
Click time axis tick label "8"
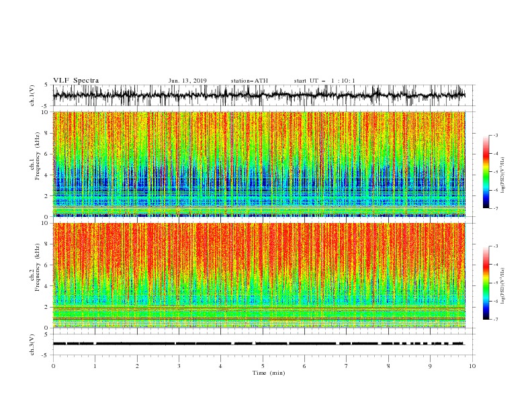click(x=388, y=366)
